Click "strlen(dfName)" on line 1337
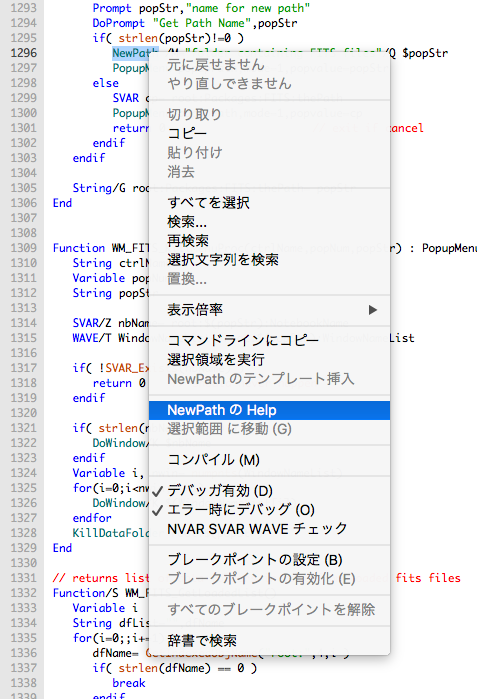Screen dimensions: 477x699 164,668
